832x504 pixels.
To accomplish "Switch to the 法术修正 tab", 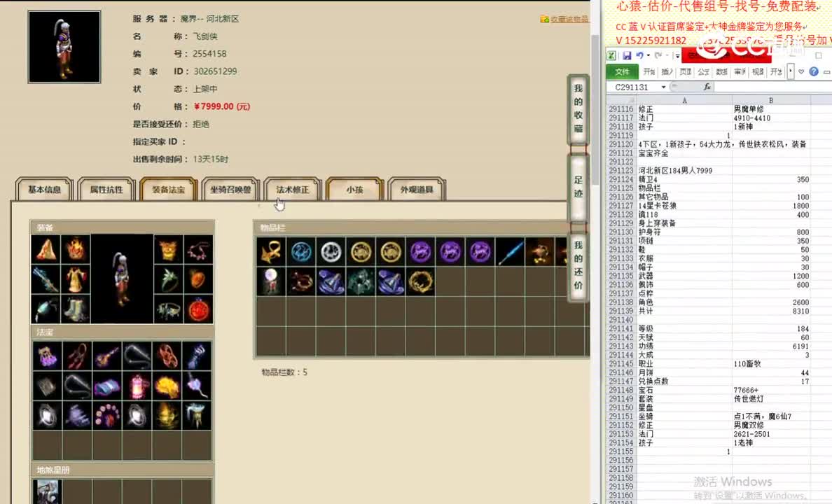I will [292, 189].
